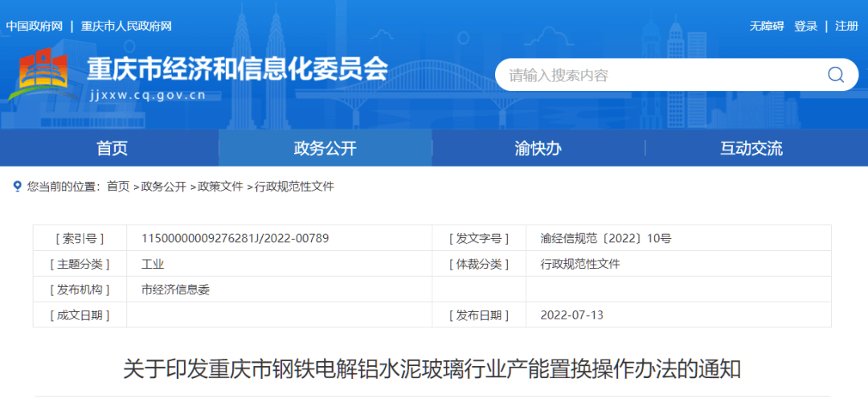Screen dimensions: 868x403
Task: Open the 首页 navigation tab
Action: pos(112,148)
